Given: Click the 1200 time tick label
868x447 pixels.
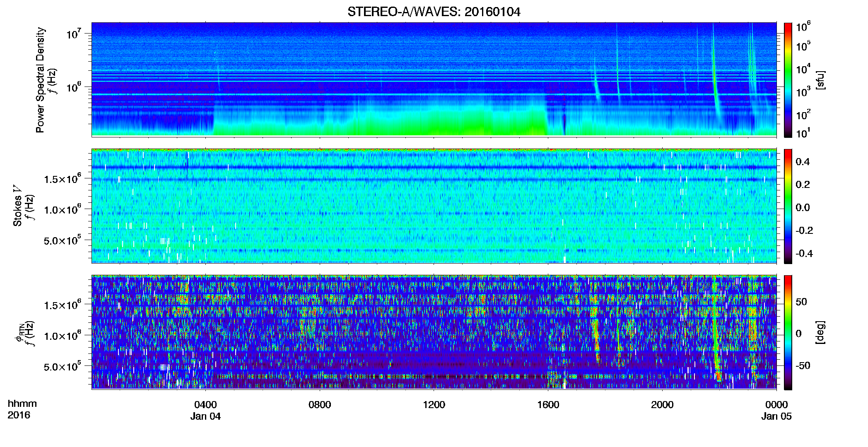Looking at the screenshot, I should 434,405.
